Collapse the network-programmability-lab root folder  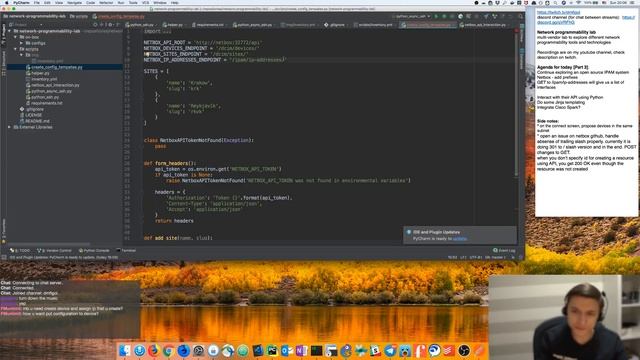pos(10,31)
